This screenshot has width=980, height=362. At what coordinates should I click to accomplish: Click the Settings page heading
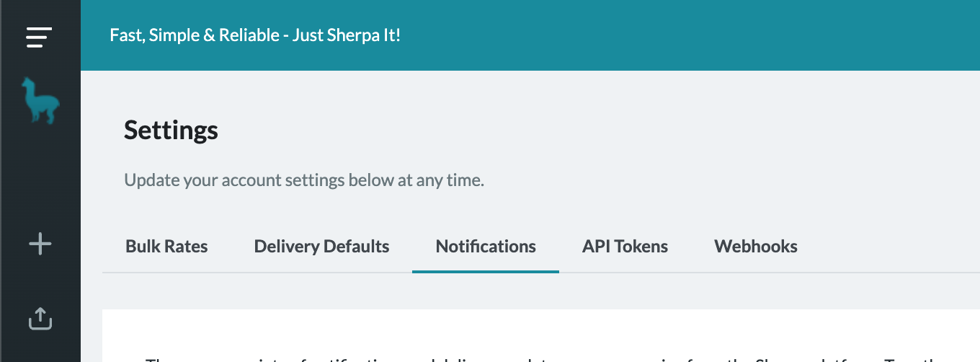(171, 131)
